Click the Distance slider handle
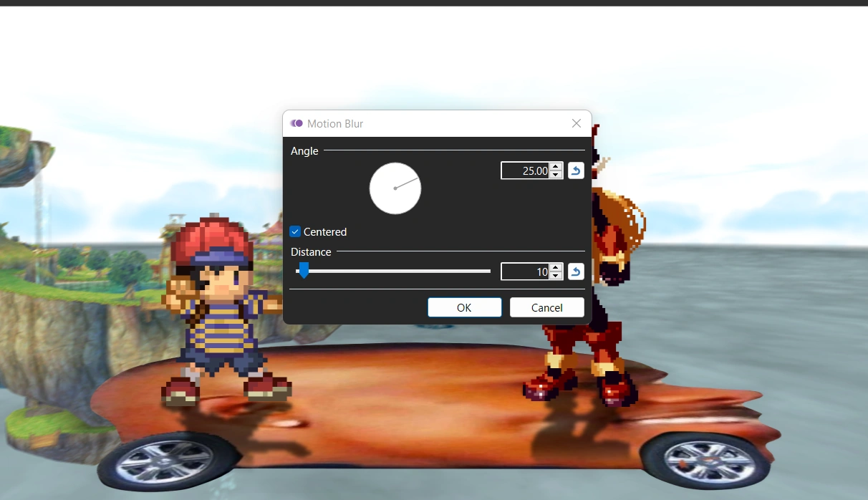This screenshot has width=868, height=500. point(304,270)
